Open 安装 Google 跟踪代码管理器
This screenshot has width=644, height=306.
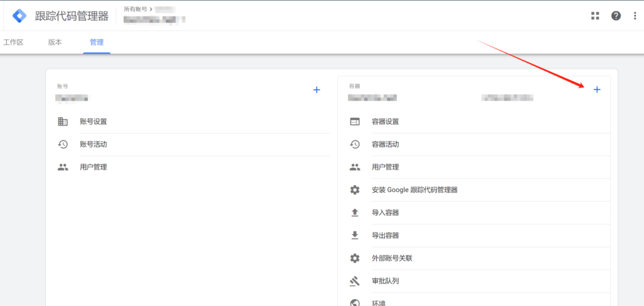(414, 190)
